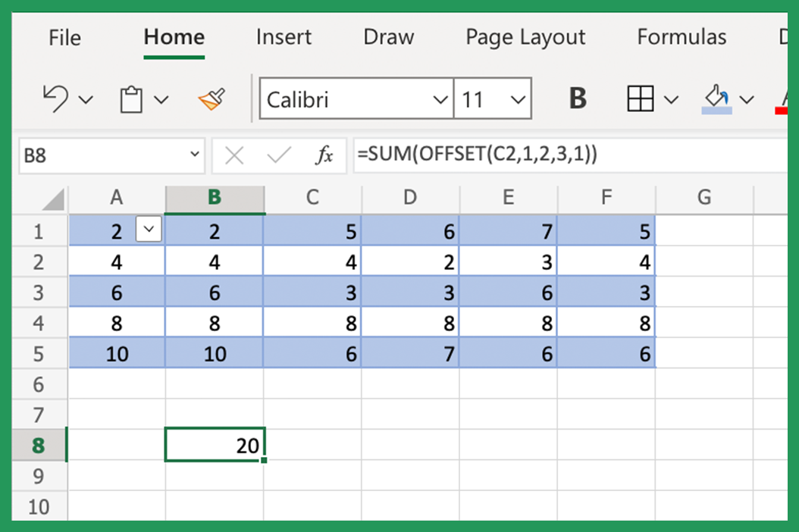Open the Formulas tab
Image resolution: width=799 pixels, height=532 pixels.
coord(681,37)
